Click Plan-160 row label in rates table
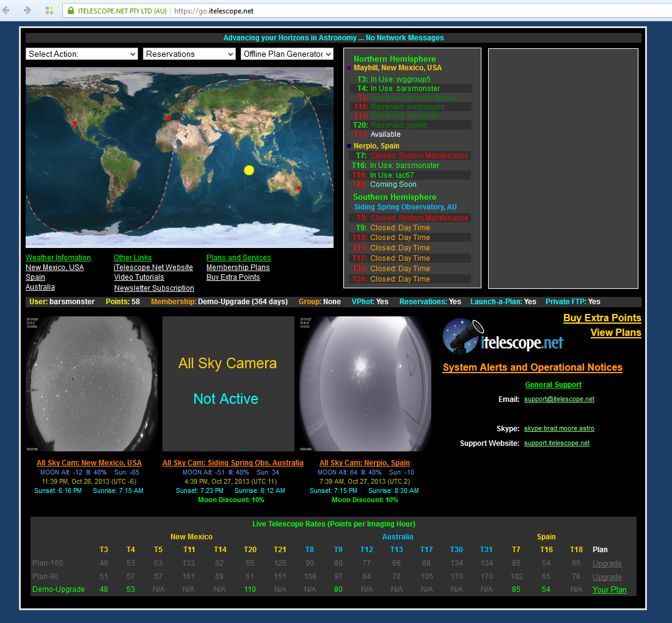672x623 pixels. point(47,563)
